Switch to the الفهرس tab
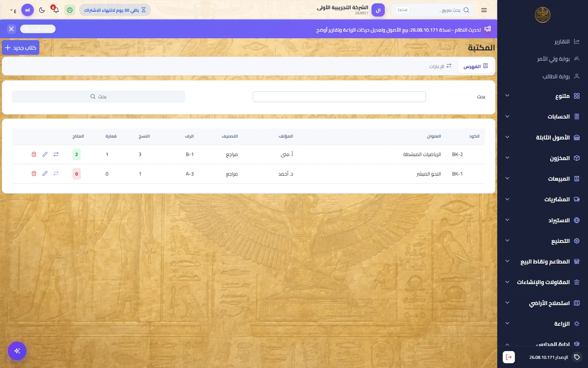 click(476, 66)
